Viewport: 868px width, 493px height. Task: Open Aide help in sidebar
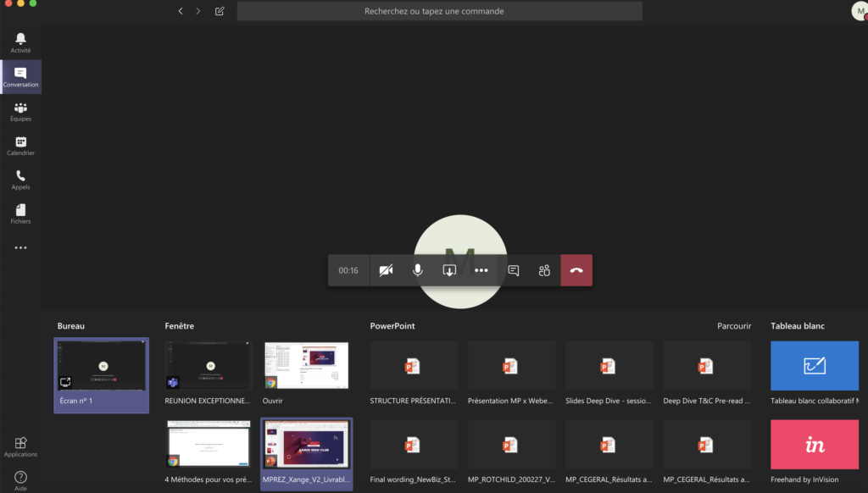click(20, 480)
